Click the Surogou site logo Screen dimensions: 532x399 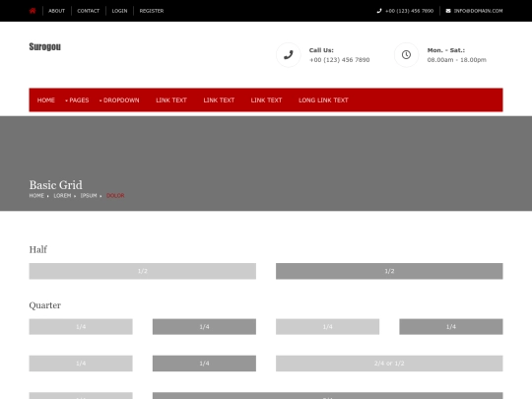44,47
